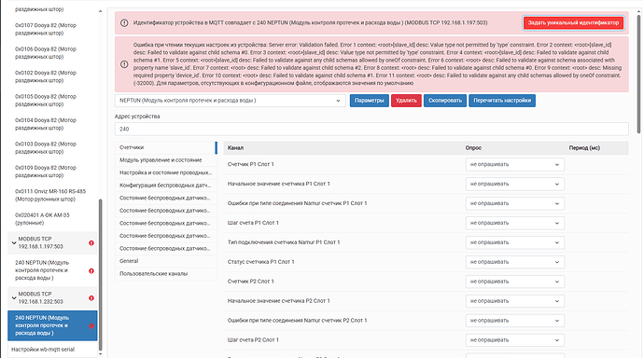This screenshot has width=644, height=358.
Task: Open the NEPTUN device type dropdown
Action: pyautogui.click(x=230, y=101)
